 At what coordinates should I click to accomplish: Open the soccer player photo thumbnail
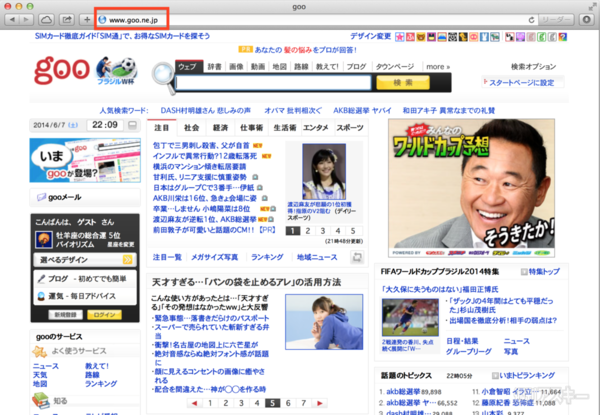[x=410, y=317]
